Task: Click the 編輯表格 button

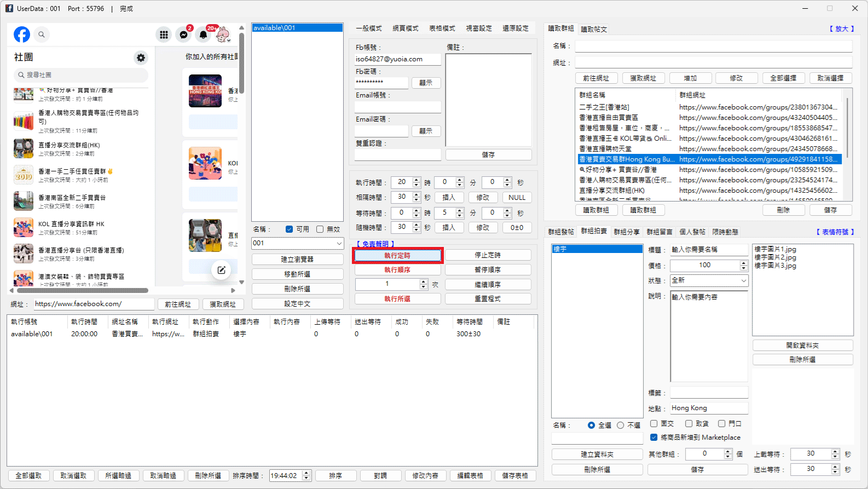Action: click(x=470, y=476)
